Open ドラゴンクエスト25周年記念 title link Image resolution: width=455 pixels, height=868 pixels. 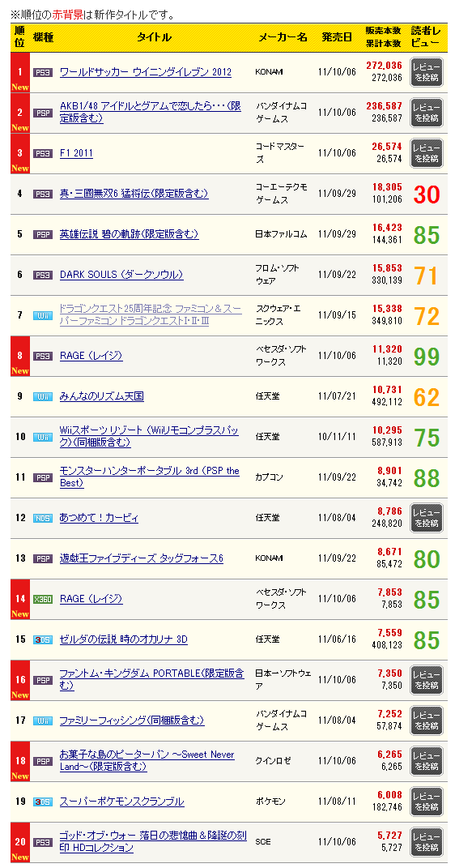(151, 315)
